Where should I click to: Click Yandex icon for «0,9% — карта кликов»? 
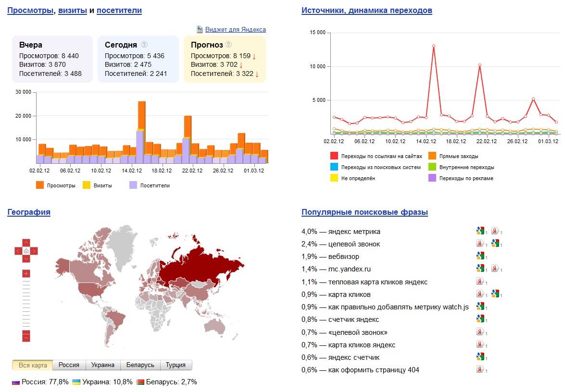click(480, 294)
